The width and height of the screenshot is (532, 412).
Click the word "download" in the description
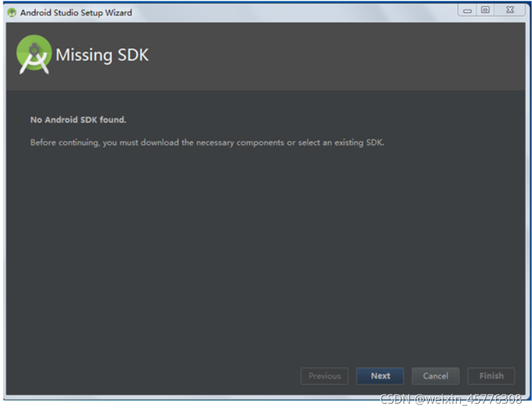pyautogui.click(x=160, y=142)
